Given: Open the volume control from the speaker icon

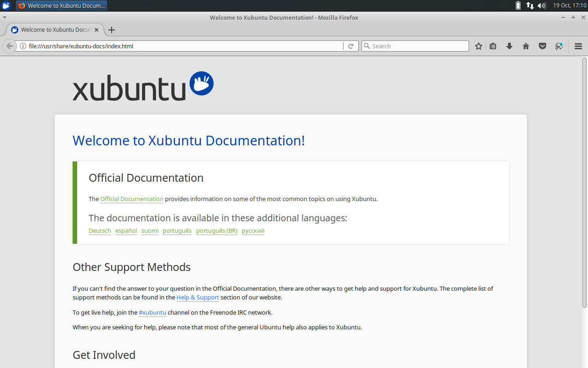Looking at the screenshot, I should point(541,6).
